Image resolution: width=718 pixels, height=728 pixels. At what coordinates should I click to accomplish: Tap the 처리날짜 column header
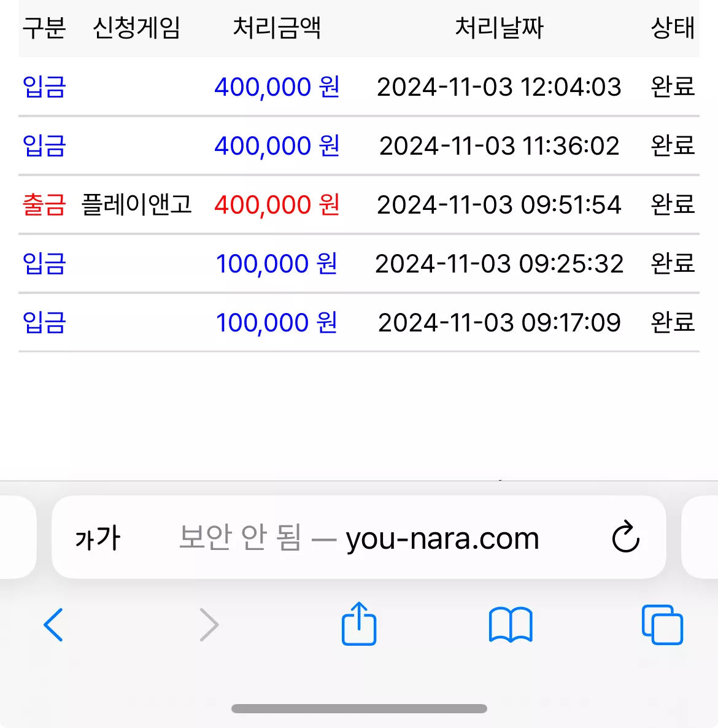coord(499,28)
